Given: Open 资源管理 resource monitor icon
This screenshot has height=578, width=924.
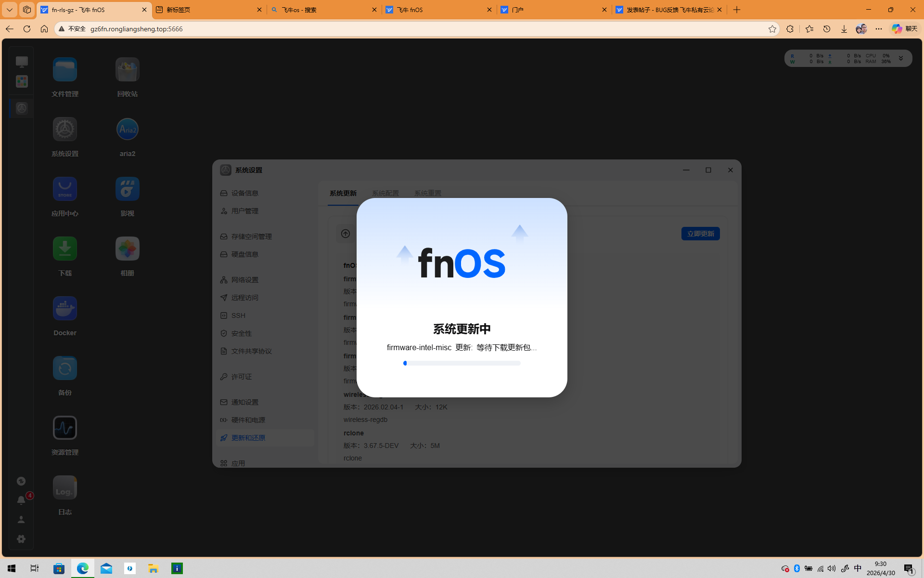Looking at the screenshot, I should [x=65, y=428].
